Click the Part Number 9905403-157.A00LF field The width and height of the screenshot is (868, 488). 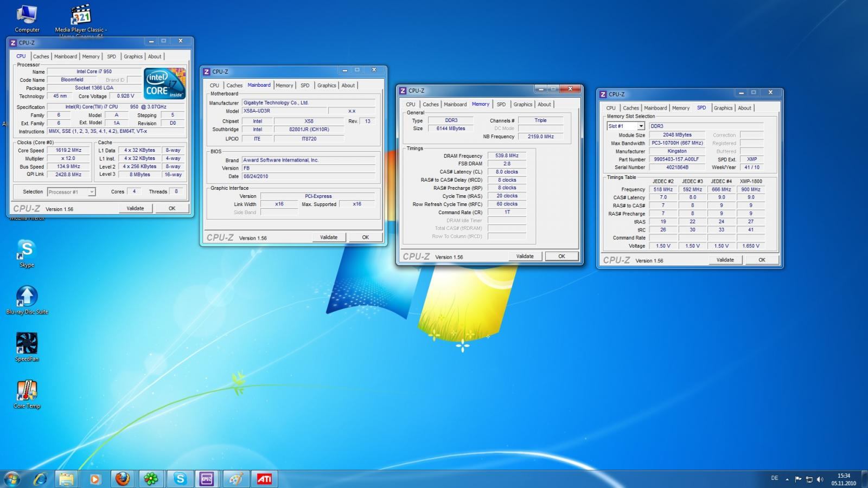(x=676, y=159)
